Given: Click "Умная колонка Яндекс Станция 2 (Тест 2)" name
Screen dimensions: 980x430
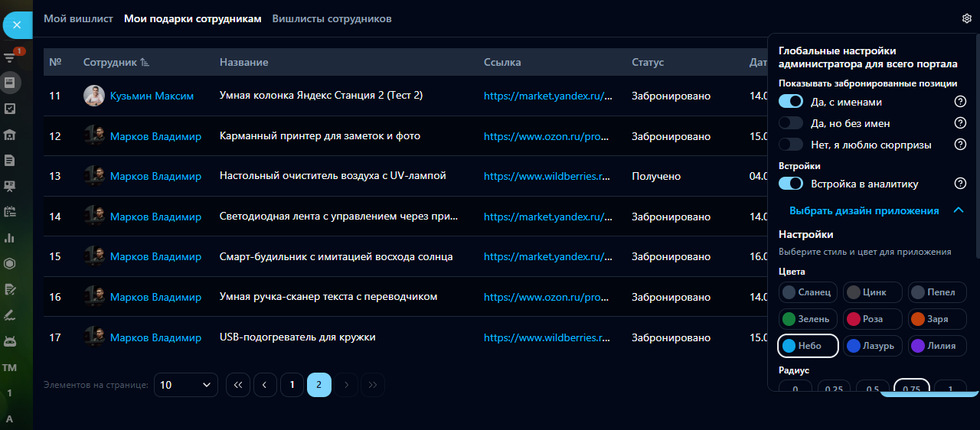Looking at the screenshot, I should [322, 96].
